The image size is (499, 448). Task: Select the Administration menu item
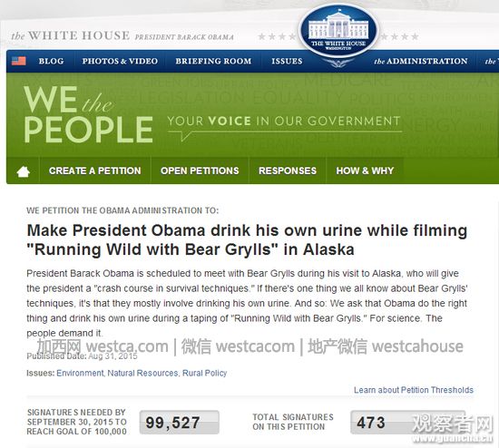[x=421, y=61]
